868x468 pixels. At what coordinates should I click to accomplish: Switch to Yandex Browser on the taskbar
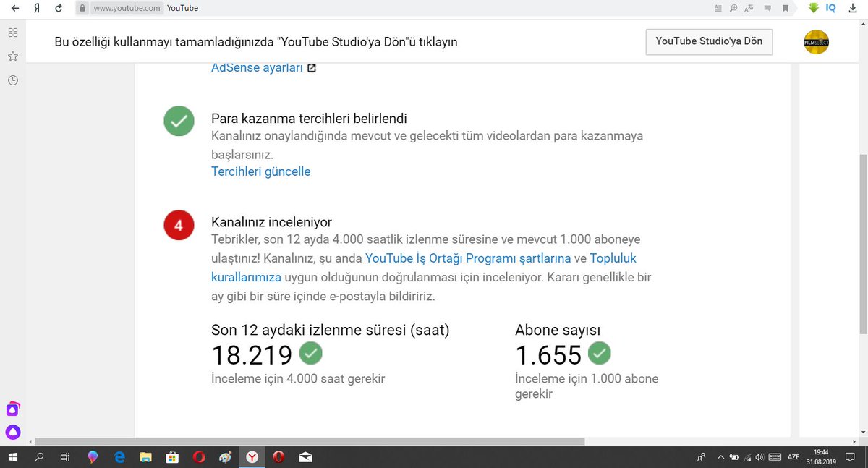pos(252,457)
